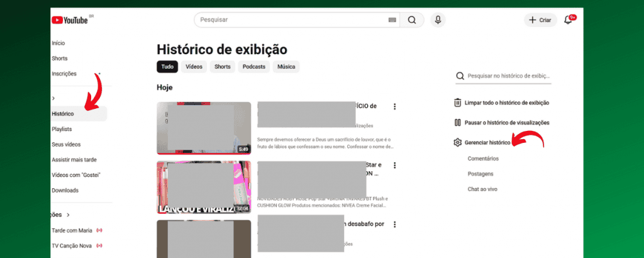
Task: Switch to the Podcasts filter chip
Action: pyautogui.click(x=254, y=67)
